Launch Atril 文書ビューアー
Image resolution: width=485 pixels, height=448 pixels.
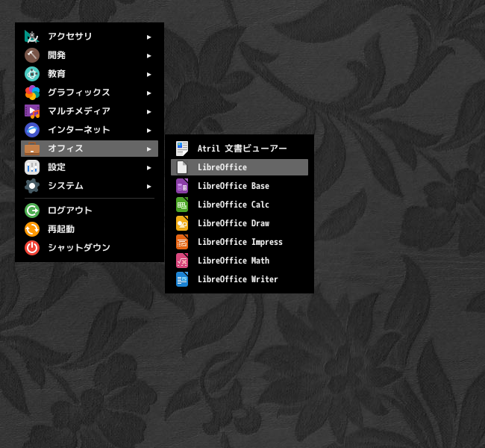point(240,149)
